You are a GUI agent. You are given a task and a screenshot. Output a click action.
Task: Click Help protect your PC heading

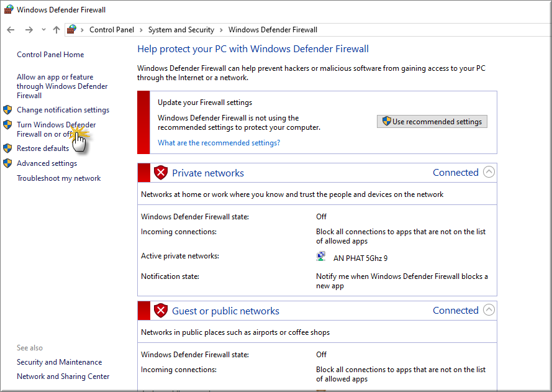tap(253, 49)
